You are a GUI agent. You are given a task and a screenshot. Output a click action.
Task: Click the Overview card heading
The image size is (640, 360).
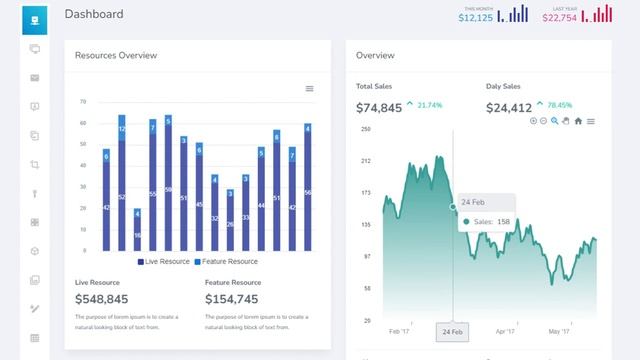375,56
